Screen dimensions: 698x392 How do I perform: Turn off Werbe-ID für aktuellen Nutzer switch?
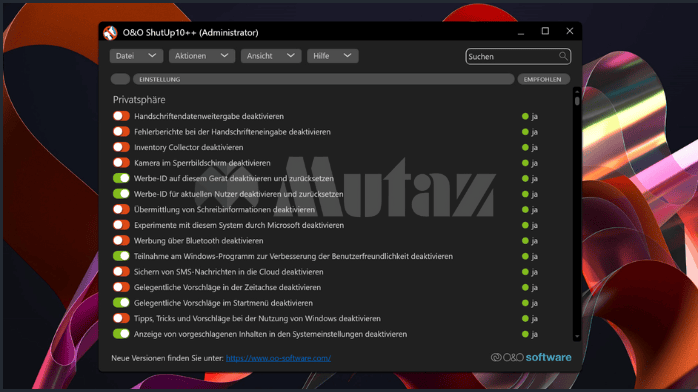point(121,194)
